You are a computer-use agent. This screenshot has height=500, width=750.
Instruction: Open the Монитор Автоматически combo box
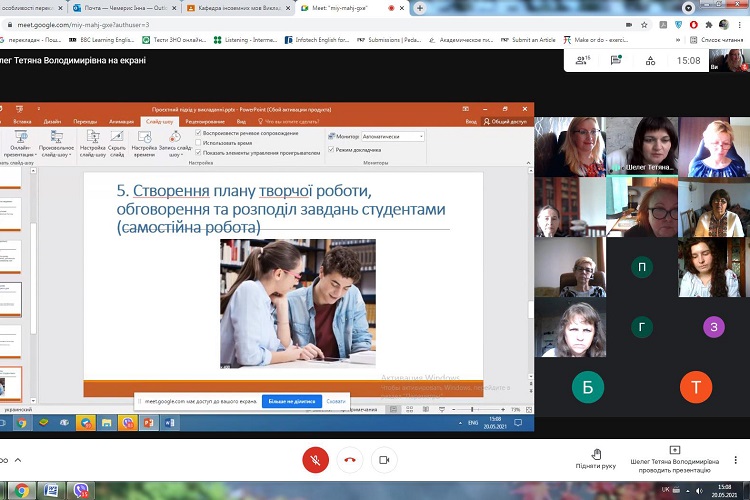(x=392, y=136)
